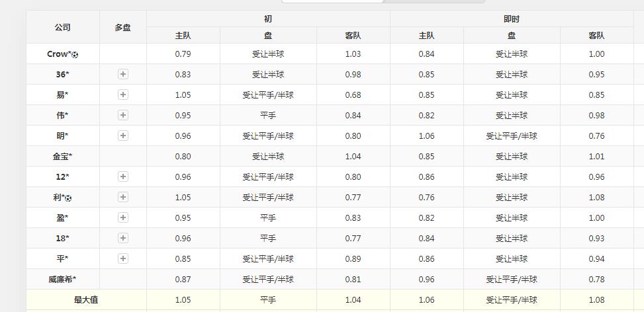
Task: Select the 36* company name
Action: [62, 74]
